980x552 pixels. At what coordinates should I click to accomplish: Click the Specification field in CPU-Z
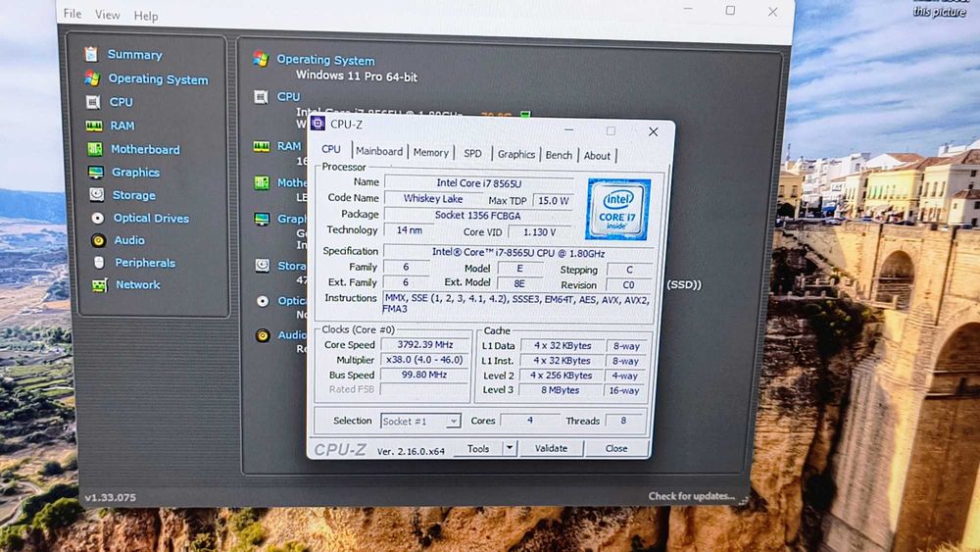click(517, 253)
